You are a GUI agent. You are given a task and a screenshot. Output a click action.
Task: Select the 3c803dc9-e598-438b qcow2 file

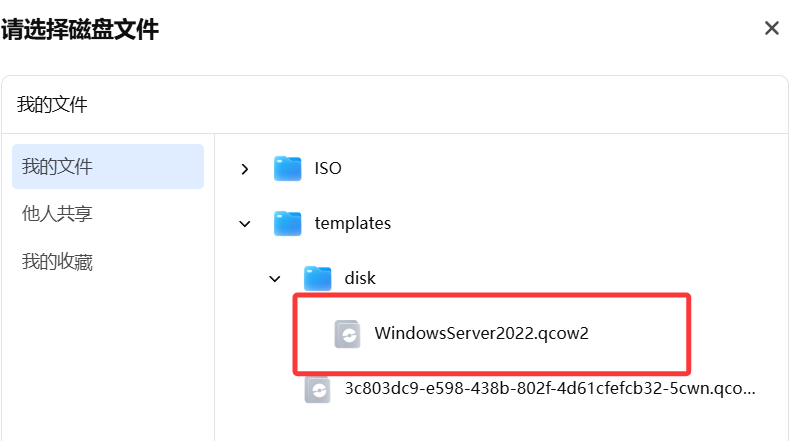[550, 388]
